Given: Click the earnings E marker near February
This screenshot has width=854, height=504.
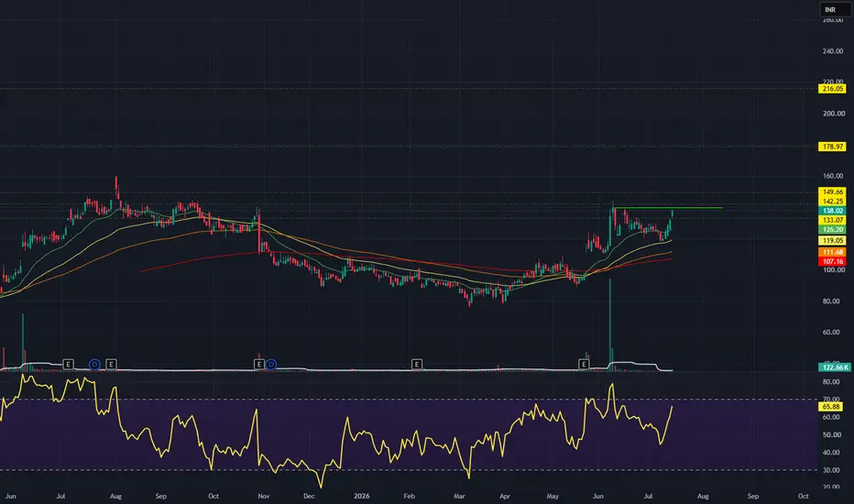Looking at the screenshot, I should 417,364.
